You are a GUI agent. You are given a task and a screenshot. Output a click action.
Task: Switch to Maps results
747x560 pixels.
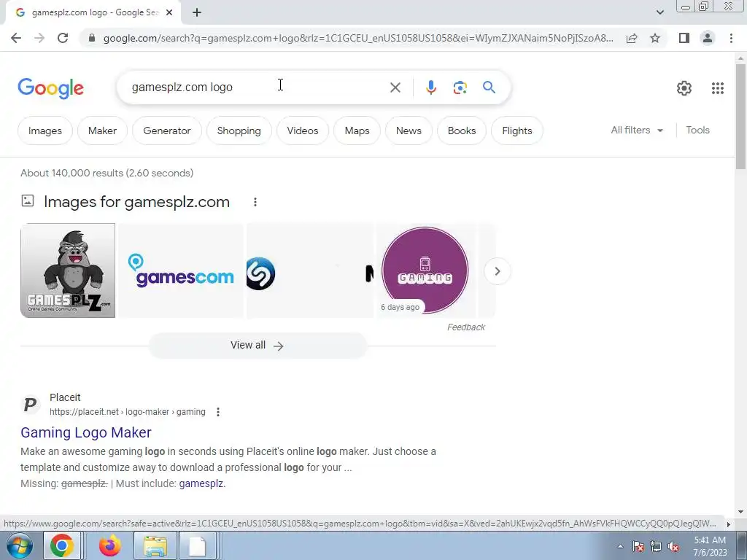tap(357, 131)
